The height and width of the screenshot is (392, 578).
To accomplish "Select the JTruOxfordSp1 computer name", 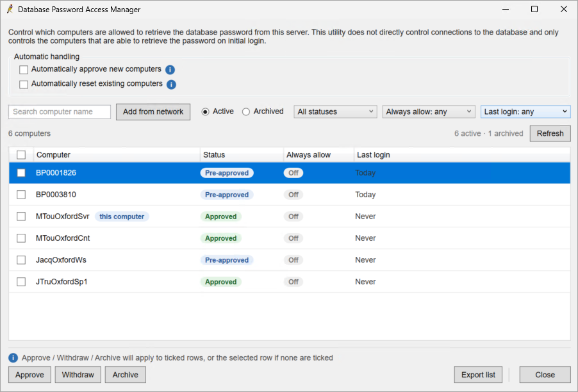I will click(x=62, y=282).
